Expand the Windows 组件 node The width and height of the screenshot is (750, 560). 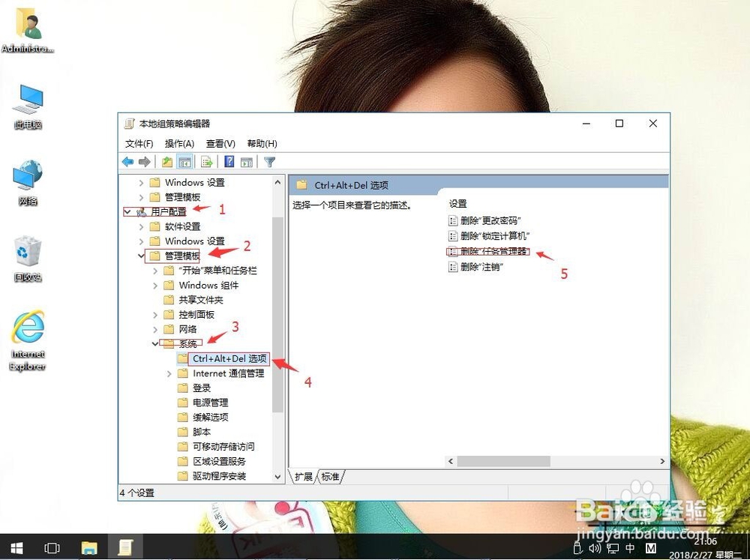coord(155,286)
